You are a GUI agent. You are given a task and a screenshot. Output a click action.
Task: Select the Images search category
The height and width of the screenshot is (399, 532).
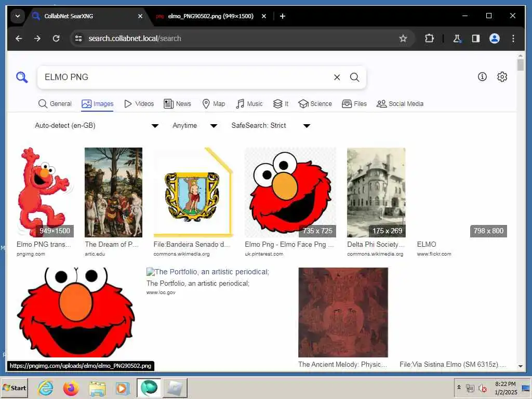click(97, 104)
